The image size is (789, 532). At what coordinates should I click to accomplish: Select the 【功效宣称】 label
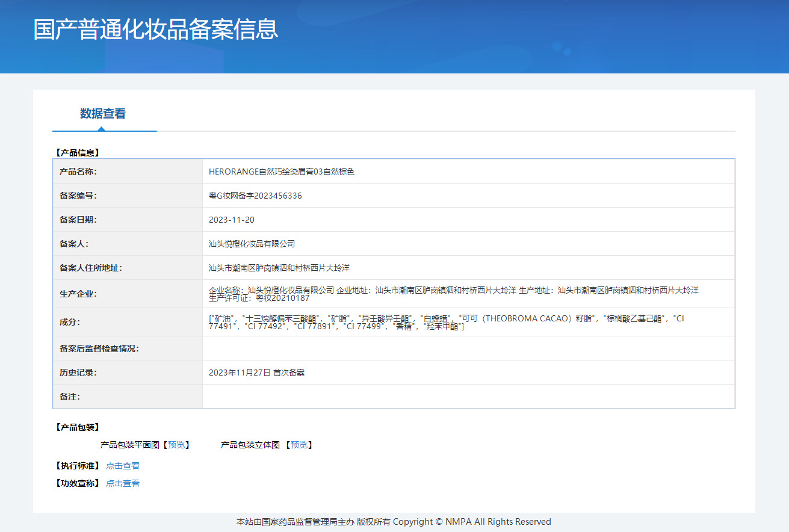[x=76, y=483]
